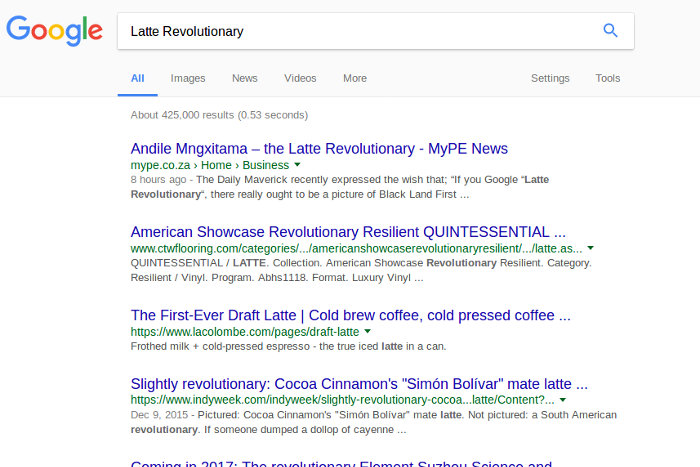700x467 pixels.
Task: Switch to the Images tab
Action: pos(188,79)
